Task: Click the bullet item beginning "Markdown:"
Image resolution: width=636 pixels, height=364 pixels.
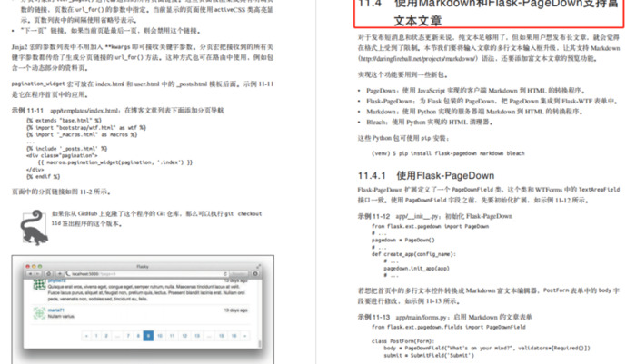Action: [x=473, y=112]
